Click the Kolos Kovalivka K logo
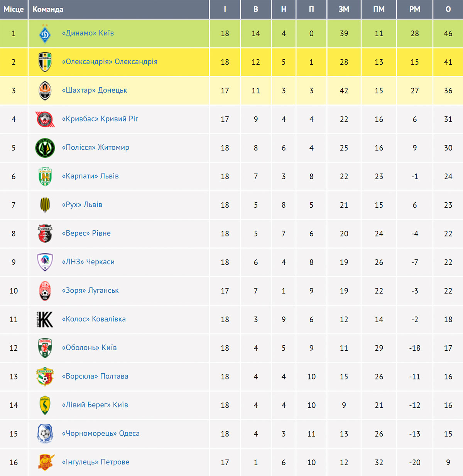 coord(45,320)
